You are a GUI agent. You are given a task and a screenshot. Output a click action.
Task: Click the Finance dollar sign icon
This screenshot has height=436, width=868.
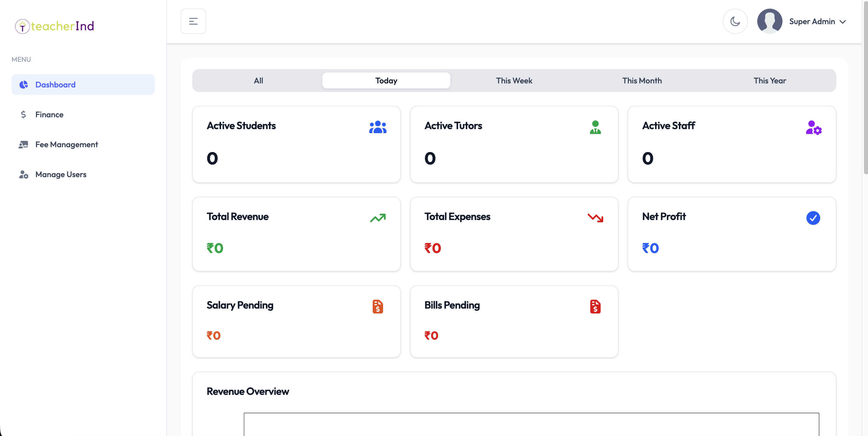tap(23, 114)
